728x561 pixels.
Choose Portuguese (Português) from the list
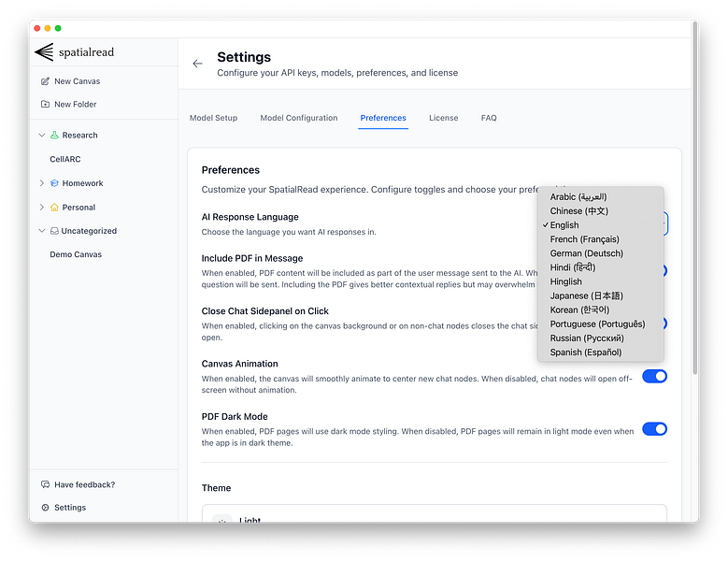(x=600, y=324)
